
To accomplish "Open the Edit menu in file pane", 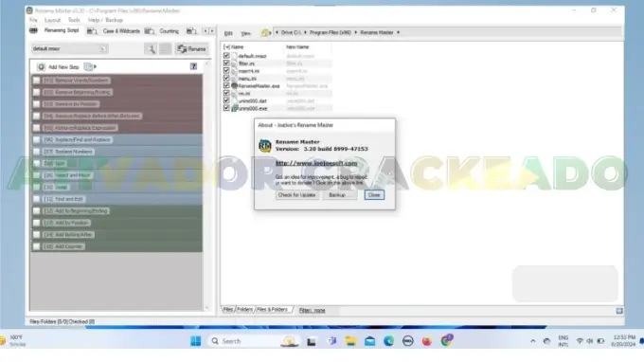I will pos(228,33).
